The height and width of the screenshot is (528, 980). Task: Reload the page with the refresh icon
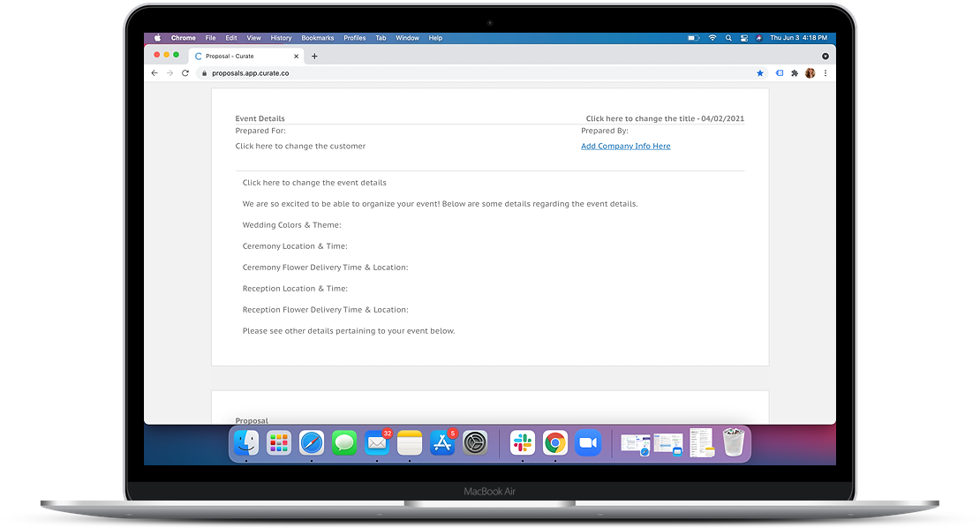pos(185,73)
